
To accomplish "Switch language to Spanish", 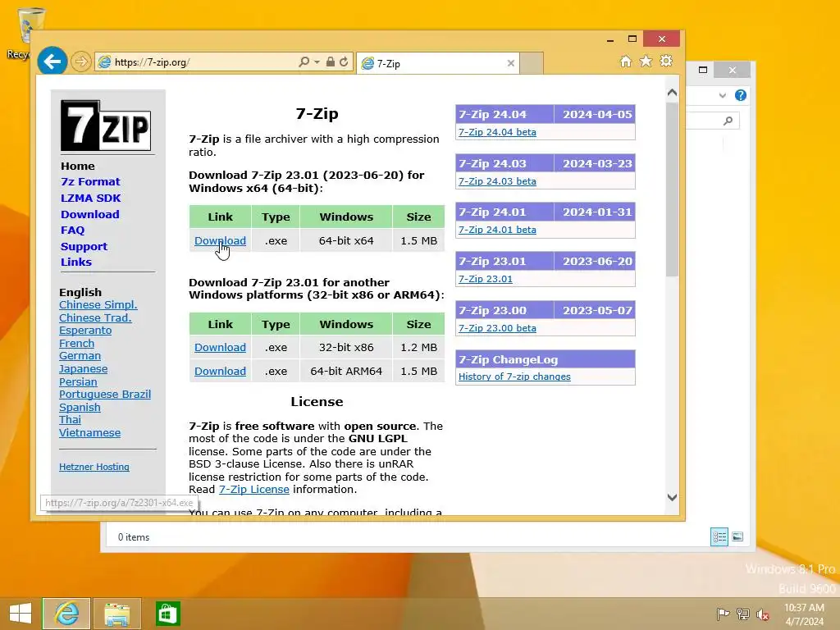I will tap(80, 407).
